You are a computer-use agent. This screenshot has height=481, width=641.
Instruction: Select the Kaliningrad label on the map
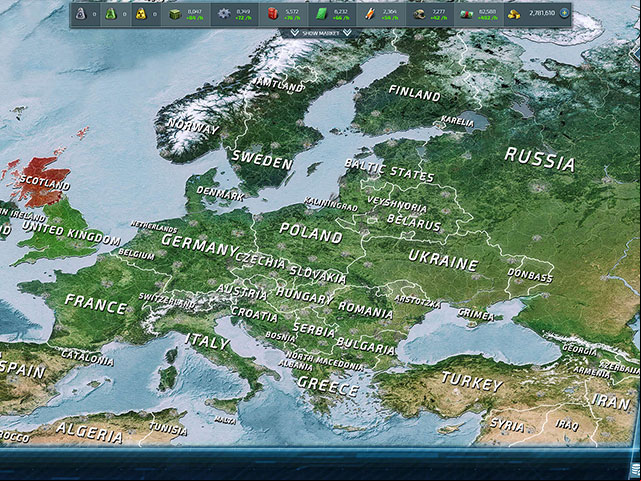(331, 204)
